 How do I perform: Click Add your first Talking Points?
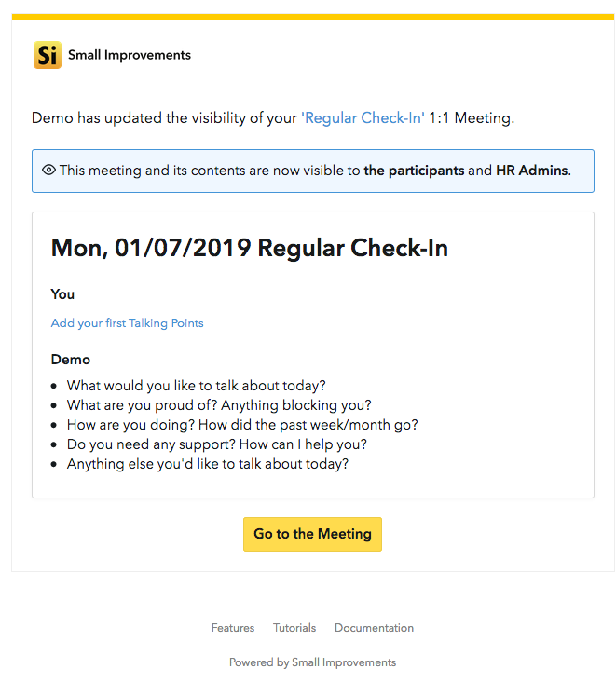(x=127, y=323)
